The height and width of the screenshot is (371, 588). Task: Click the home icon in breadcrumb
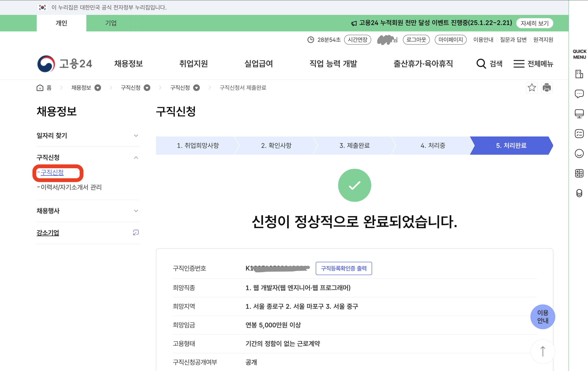coord(40,88)
